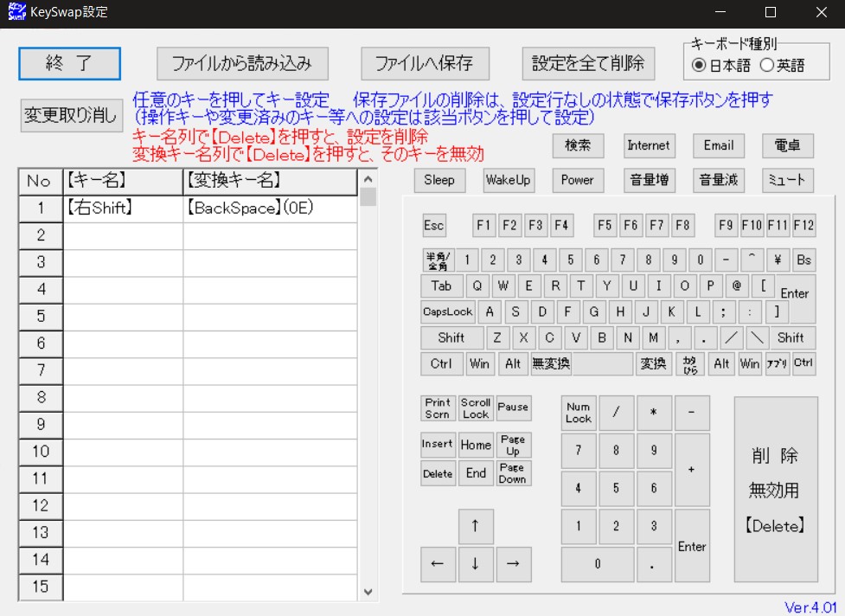Click the Pause key
Screen dimensions: 845x616
(513, 408)
